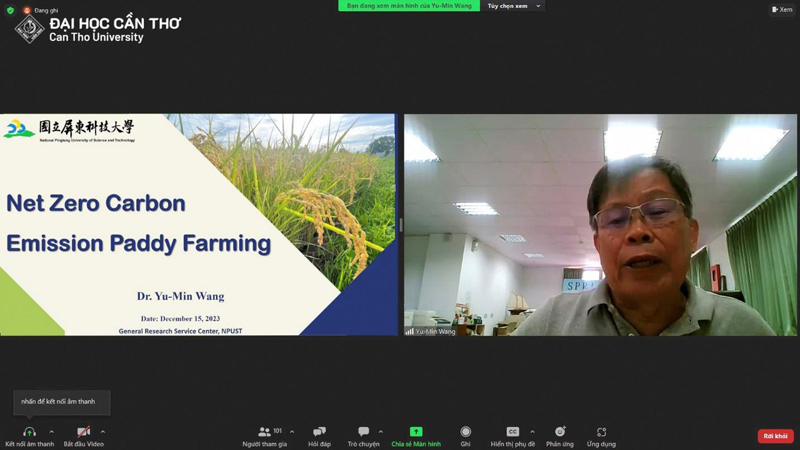Expand the audio options arrow

(x=51, y=432)
